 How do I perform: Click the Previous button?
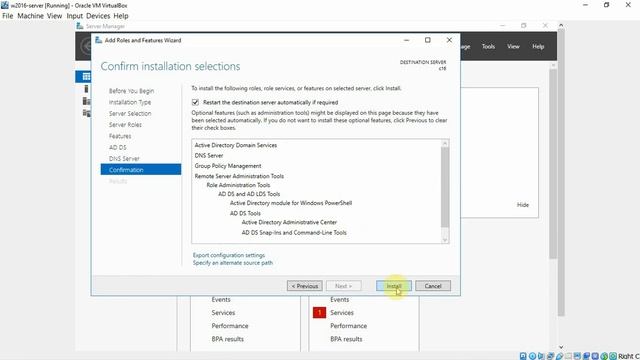[x=304, y=286]
